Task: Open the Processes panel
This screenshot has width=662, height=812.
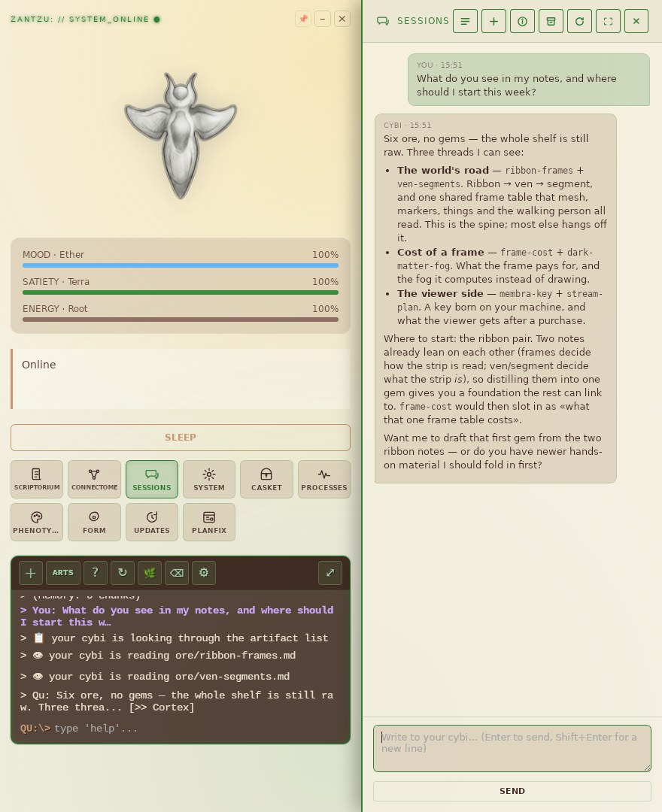Action: point(323,479)
